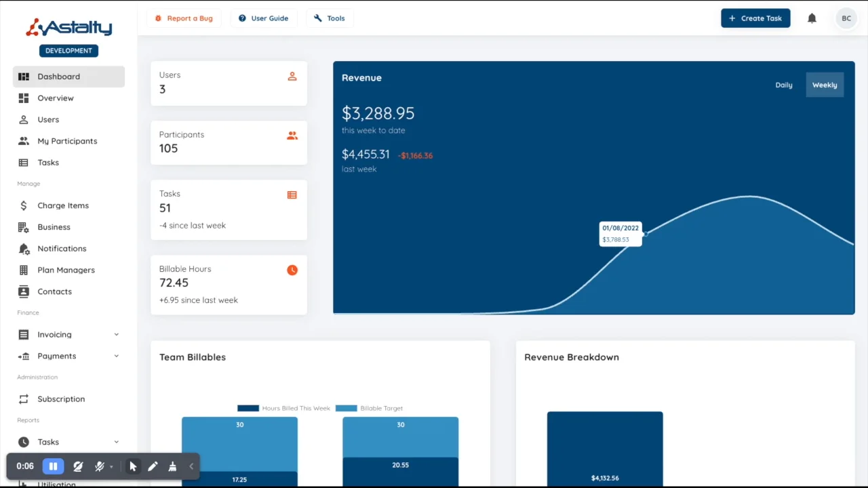Toggle Hours Billed This Week legend

click(x=283, y=408)
